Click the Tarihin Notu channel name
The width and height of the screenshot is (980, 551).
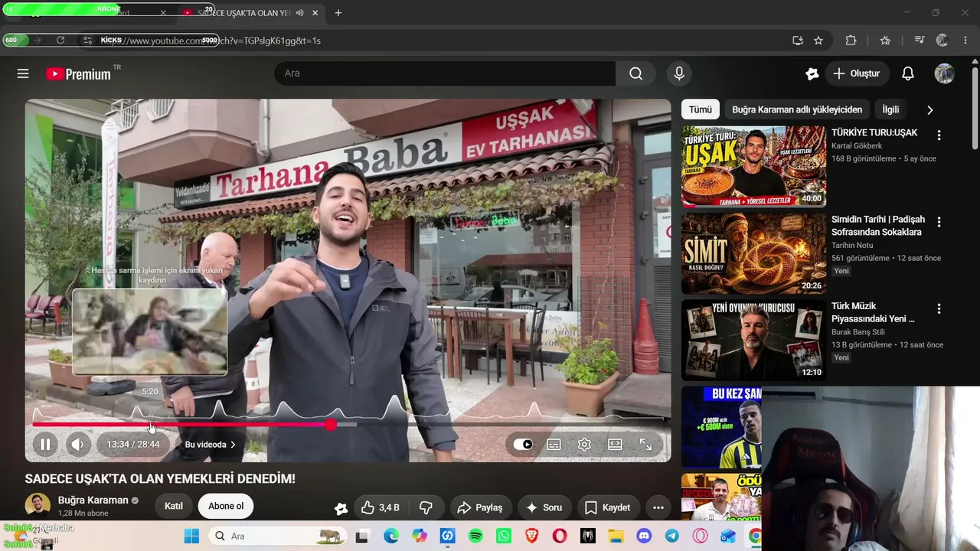coord(852,245)
